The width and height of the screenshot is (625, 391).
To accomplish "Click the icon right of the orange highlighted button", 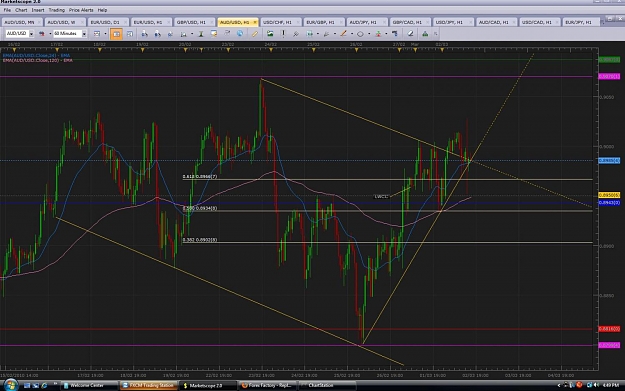I will click(130, 34).
